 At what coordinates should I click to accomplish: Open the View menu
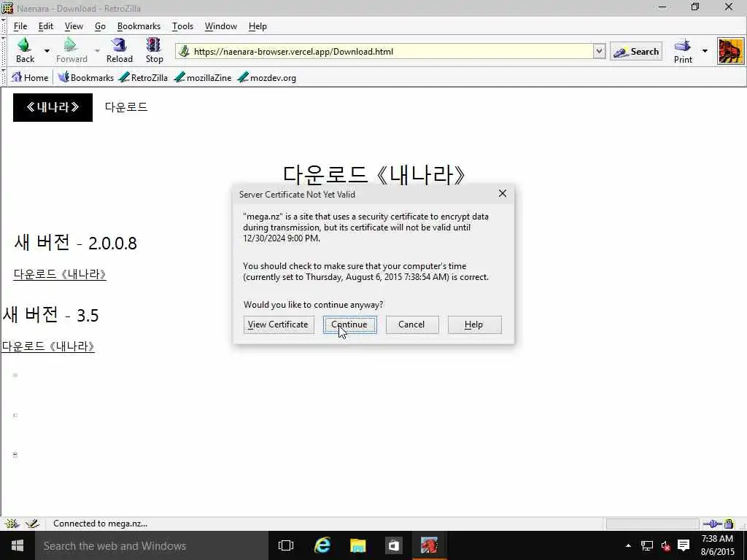point(74,26)
